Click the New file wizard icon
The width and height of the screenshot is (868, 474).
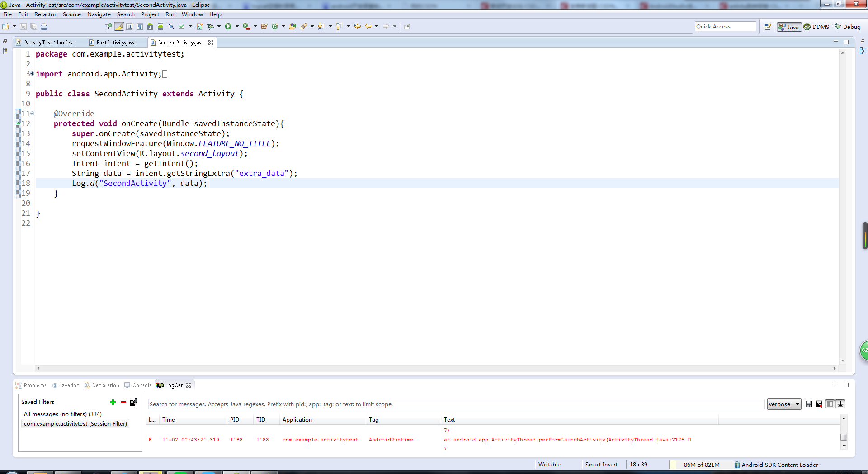coord(6,27)
